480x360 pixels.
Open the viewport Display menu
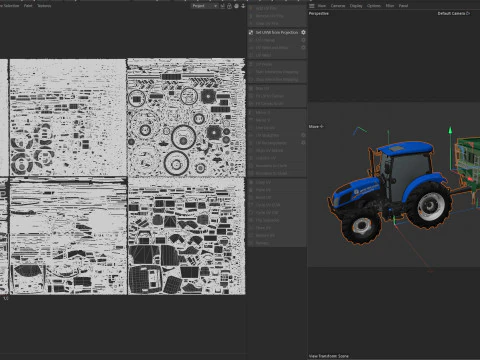click(356, 6)
